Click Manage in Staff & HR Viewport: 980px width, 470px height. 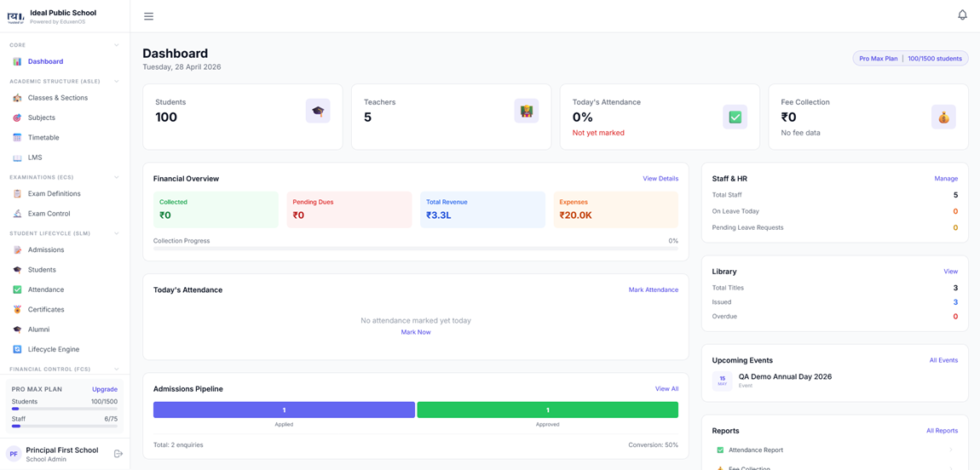(x=946, y=179)
